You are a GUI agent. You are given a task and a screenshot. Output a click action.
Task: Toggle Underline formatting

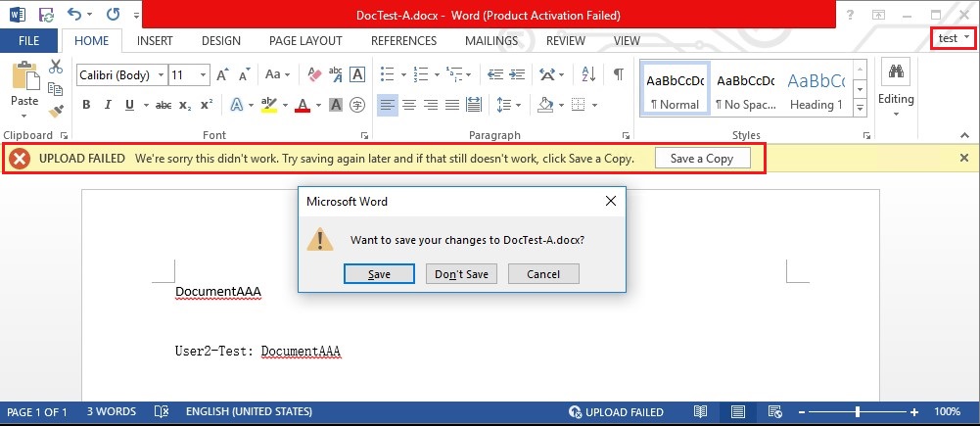[x=129, y=105]
